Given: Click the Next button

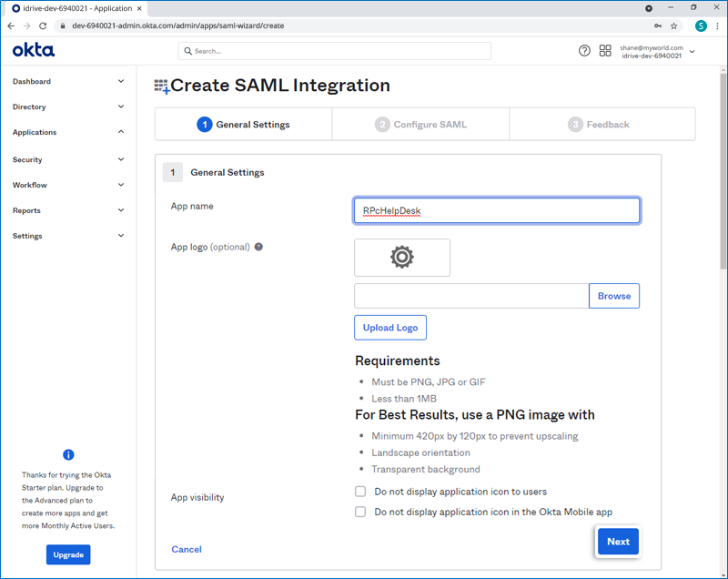Looking at the screenshot, I should pyautogui.click(x=618, y=541).
